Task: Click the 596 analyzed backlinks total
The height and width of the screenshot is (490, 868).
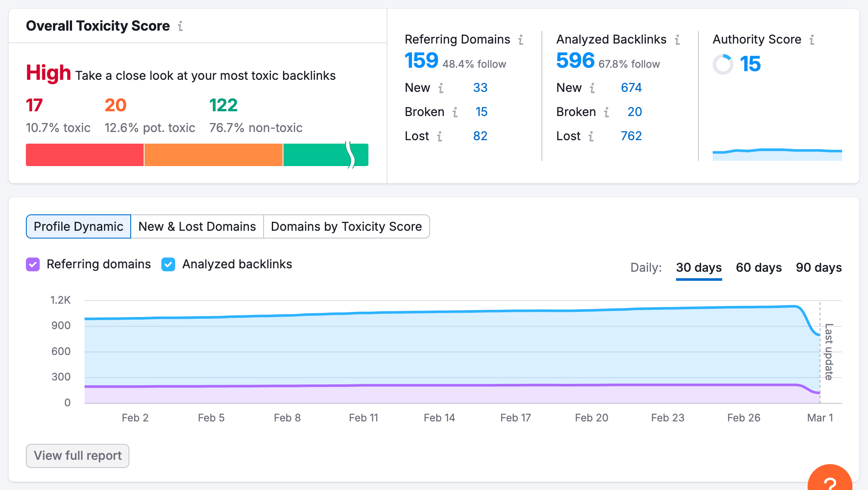Action: point(576,60)
